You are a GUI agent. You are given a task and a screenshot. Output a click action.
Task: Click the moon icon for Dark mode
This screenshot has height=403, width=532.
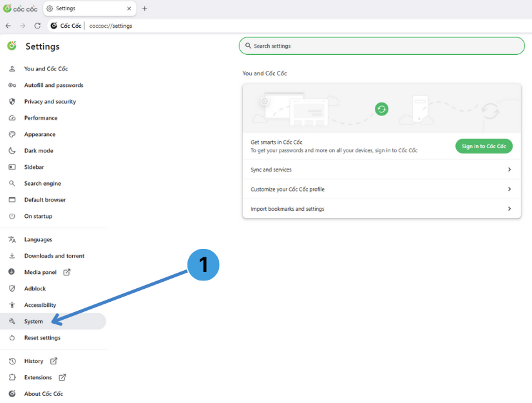tap(12, 150)
